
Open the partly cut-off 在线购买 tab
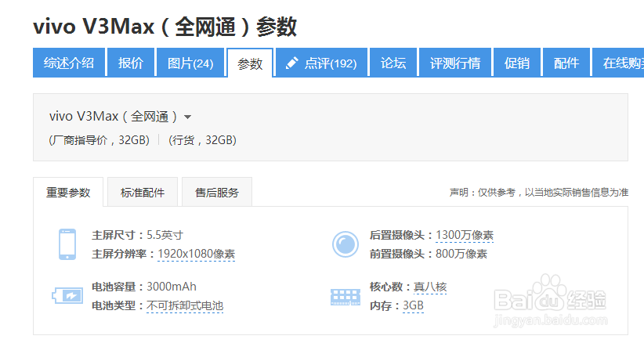tap(618, 63)
